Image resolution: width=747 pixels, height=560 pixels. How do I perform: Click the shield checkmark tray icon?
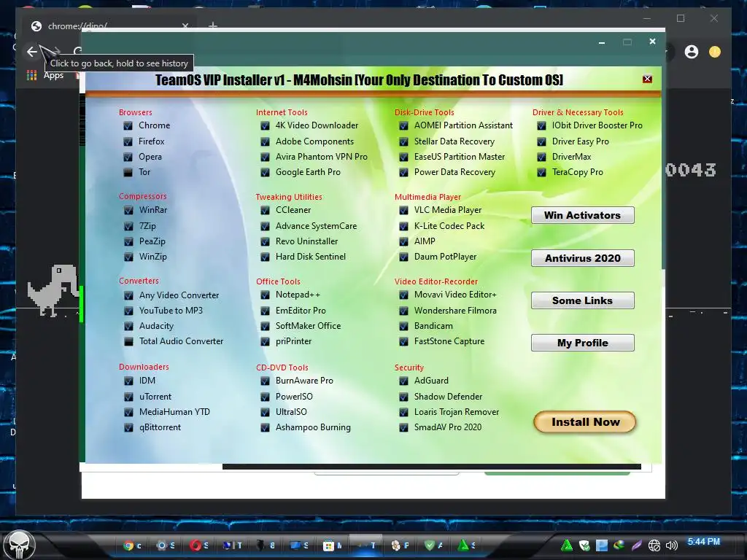(584, 545)
